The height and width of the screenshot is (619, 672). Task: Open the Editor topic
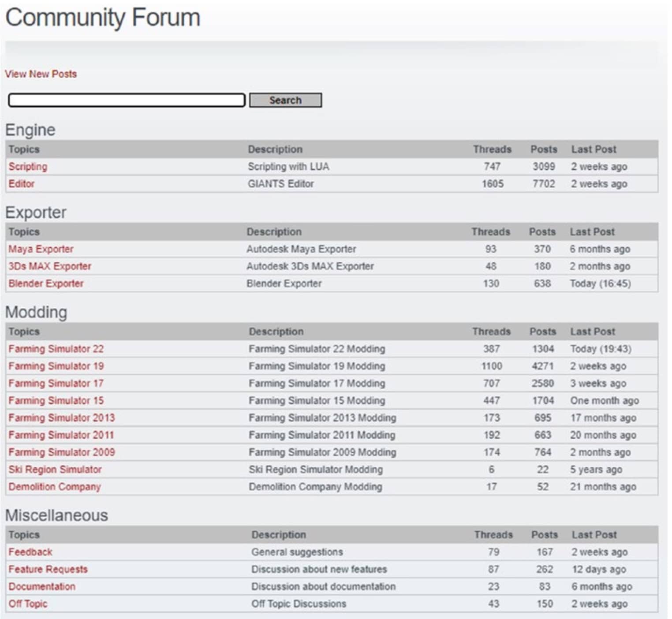click(21, 184)
